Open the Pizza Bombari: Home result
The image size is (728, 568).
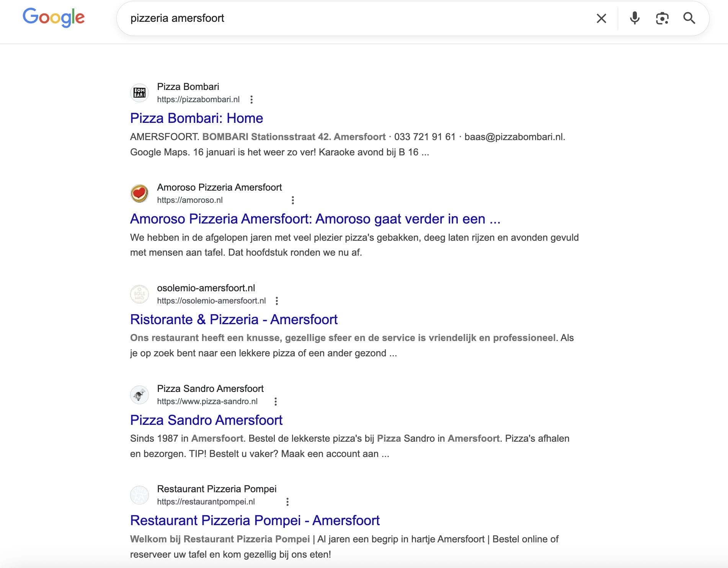[x=197, y=118]
